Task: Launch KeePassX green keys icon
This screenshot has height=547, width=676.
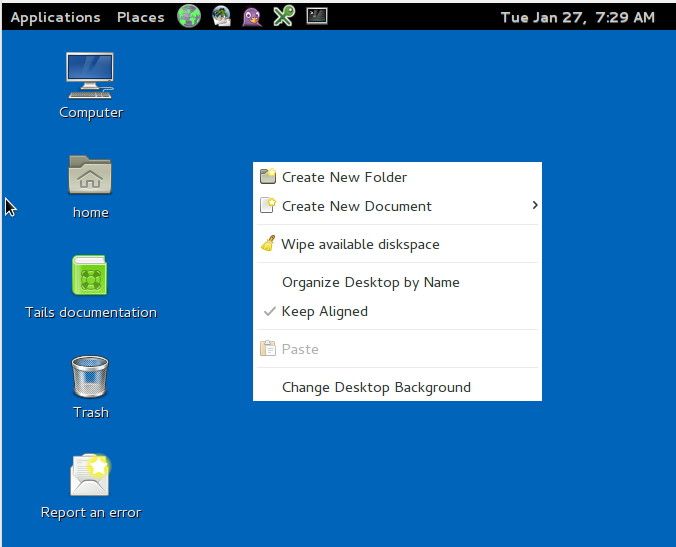Action: pos(284,16)
